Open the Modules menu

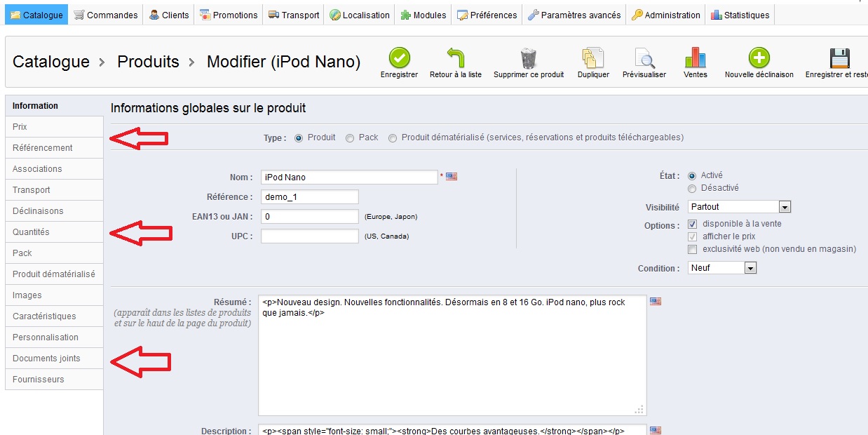point(423,15)
